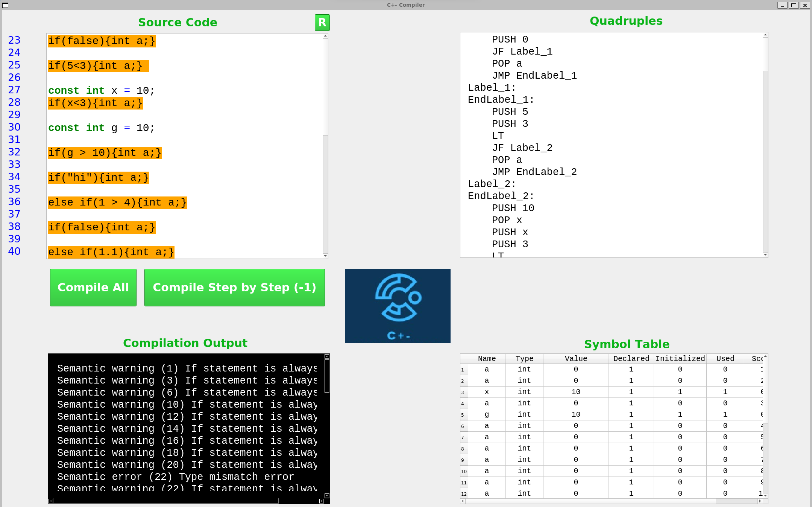Click the Compile Step by Step (-1) button
The height and width of the screenshot is (507, 812).
tap(235, 287)
